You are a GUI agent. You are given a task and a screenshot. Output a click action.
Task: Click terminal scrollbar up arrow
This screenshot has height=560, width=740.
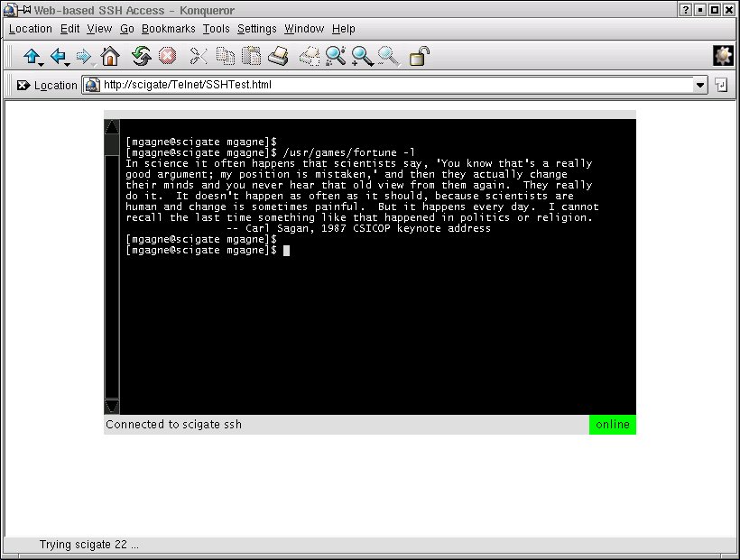tap(112, 126)
